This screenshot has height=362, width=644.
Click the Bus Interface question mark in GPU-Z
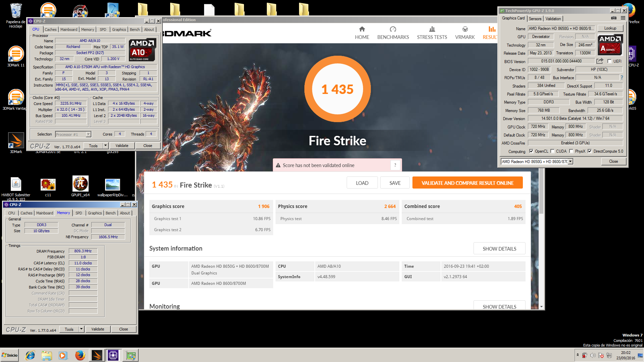tap(622, 77)
